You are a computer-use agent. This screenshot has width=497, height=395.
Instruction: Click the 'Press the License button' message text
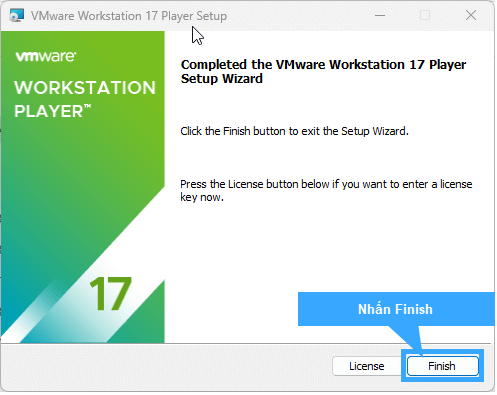[327, 191]
